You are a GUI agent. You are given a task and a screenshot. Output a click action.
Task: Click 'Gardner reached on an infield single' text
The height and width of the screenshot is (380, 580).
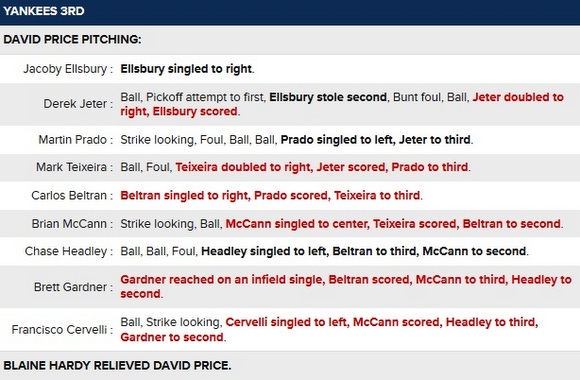pos(221,279)
